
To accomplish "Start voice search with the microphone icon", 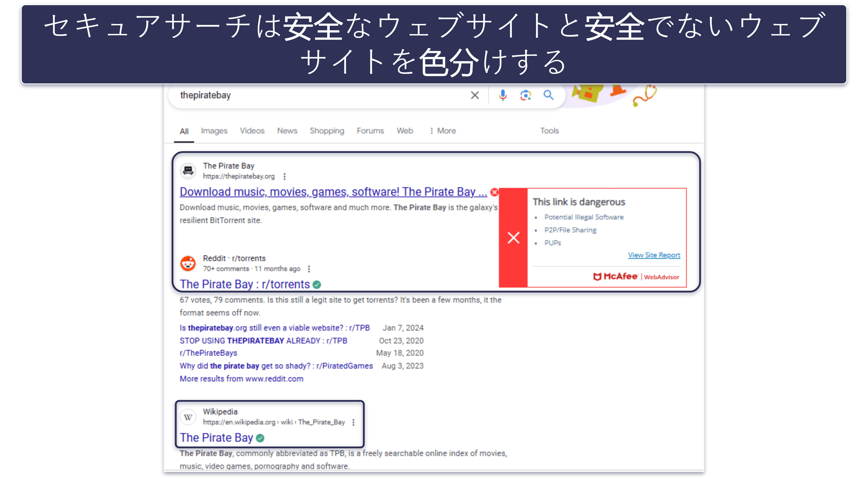I will tap(502, 95).
